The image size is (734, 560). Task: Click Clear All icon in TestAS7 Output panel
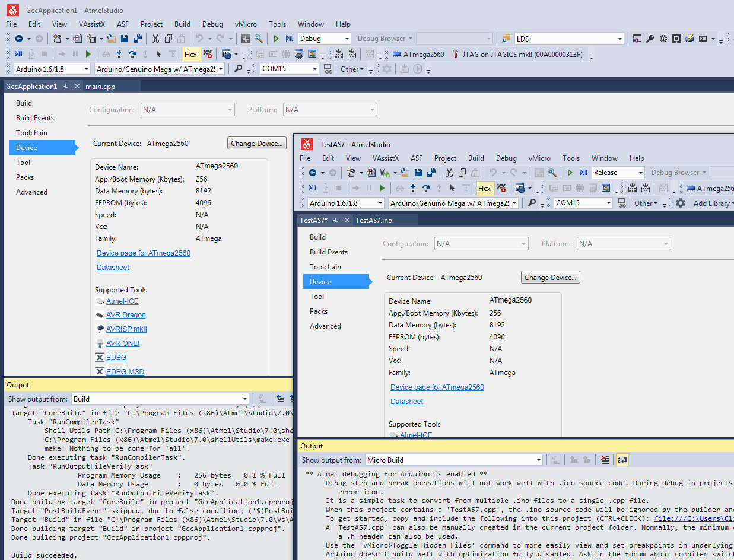605,460
